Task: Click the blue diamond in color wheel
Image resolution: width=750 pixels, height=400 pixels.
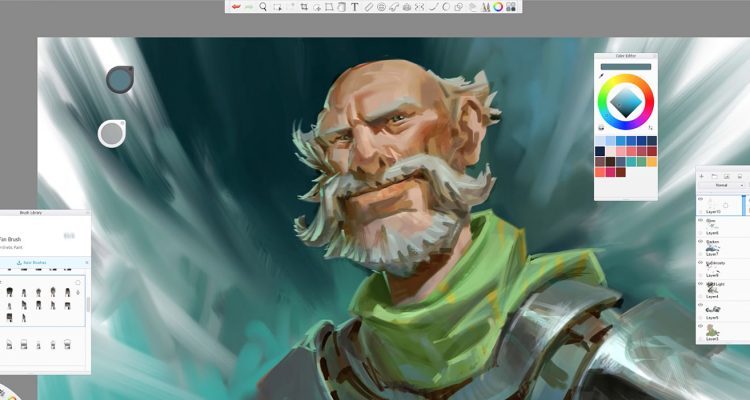Action: pos(625,100)
